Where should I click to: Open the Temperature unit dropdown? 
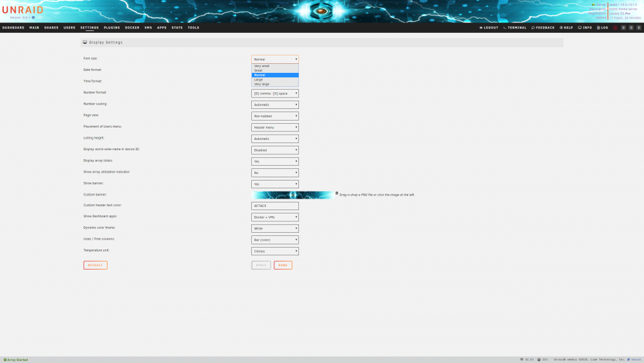click(275, 251)
